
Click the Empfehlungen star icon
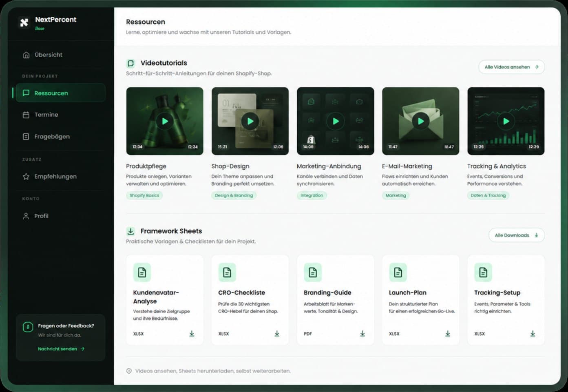26,177
